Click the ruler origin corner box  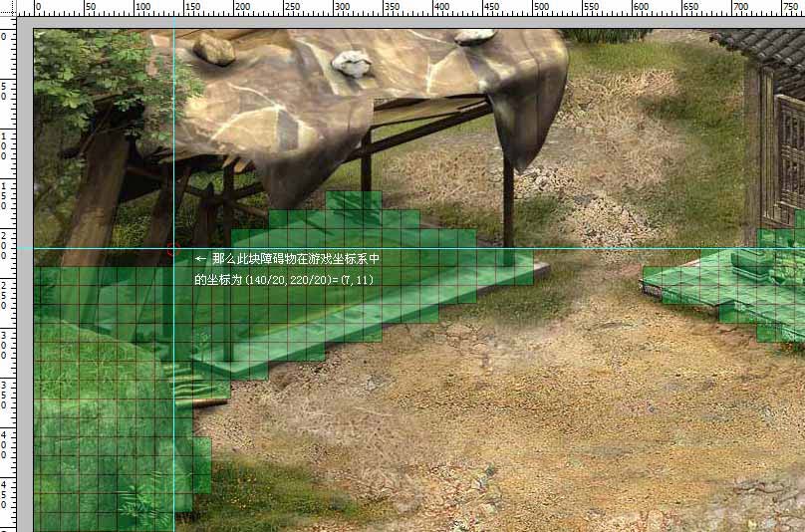pos(8,8)
